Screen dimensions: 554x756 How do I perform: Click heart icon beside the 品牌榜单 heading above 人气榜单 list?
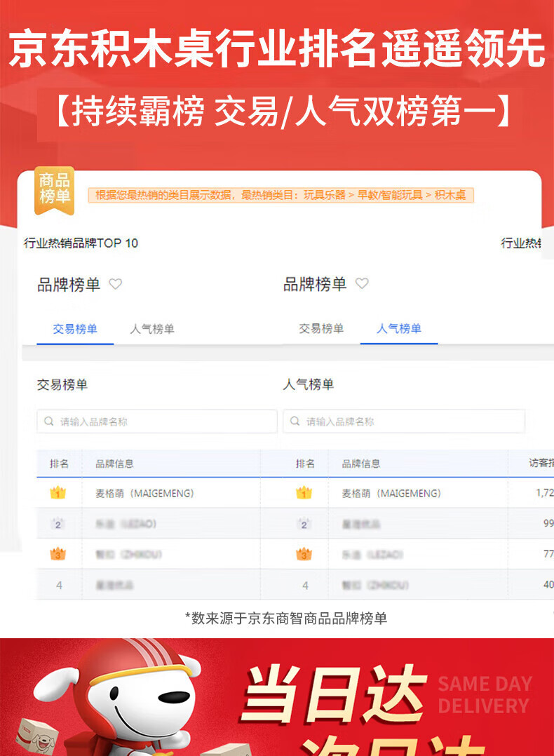362,283
